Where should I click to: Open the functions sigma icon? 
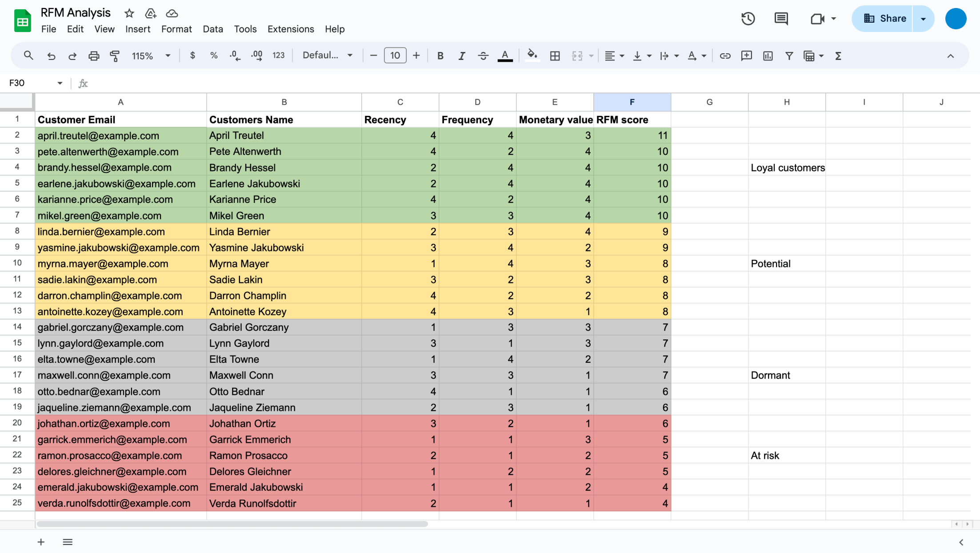[x=838, y=56]
